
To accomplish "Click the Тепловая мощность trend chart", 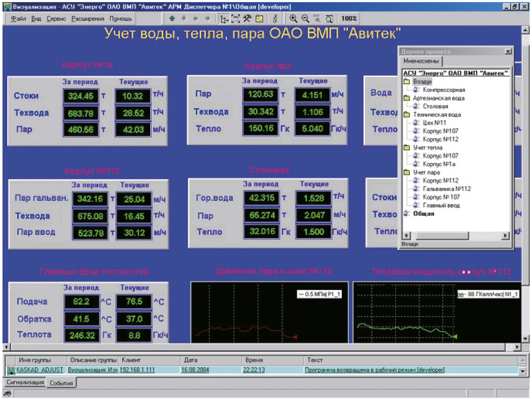I will tap(437, 312).
